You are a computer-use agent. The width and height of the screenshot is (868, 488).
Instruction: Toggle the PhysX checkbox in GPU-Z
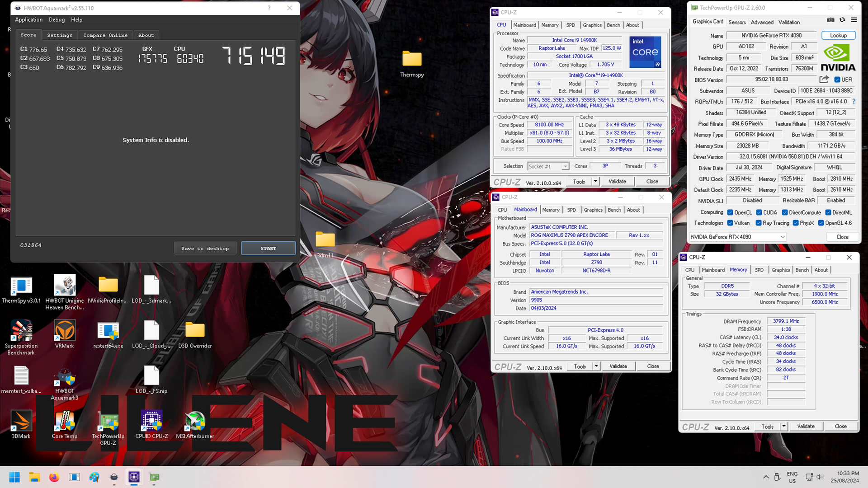point(796,223)
